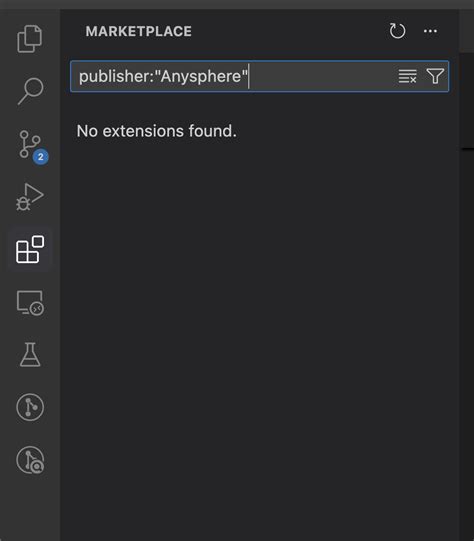Click the sidebar's right border sash
This screenshot has width=474, height=541.
point(459,276)
